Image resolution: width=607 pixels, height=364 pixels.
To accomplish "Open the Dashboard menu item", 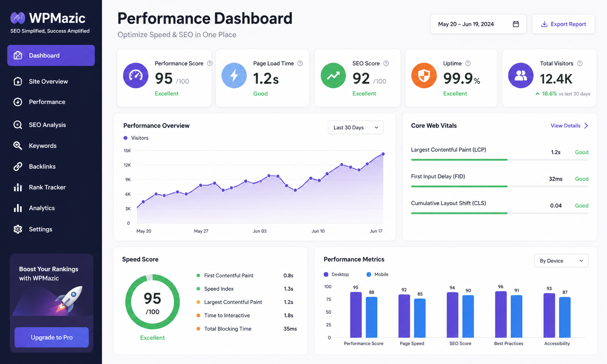I will tap(51, 55).
